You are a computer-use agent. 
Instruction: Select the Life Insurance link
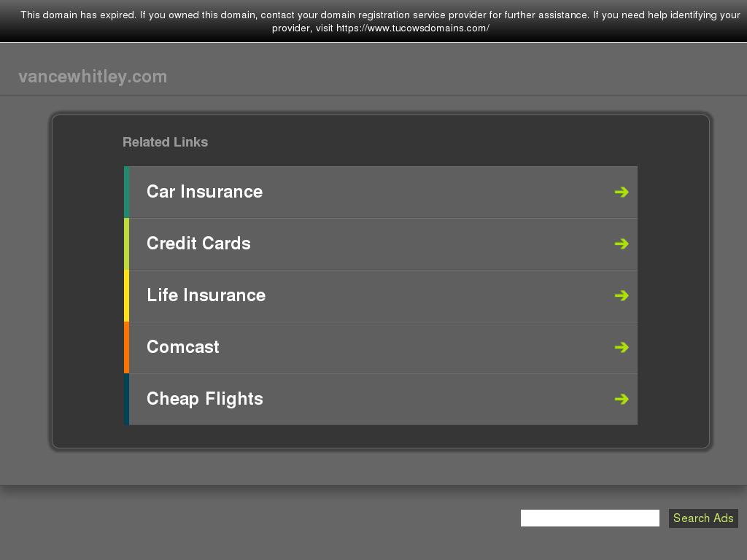[x=206, y=295]
